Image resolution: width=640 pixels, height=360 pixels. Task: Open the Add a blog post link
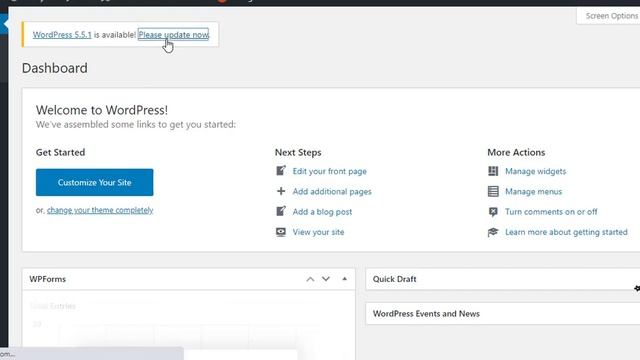coord(322,212)
